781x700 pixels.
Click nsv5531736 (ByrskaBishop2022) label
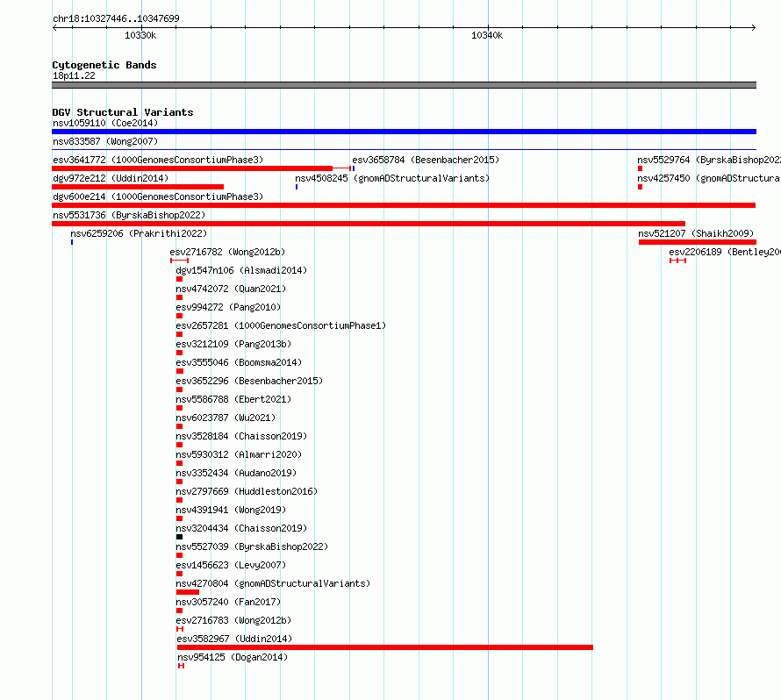pyautogui.click(x=129, y=215)
